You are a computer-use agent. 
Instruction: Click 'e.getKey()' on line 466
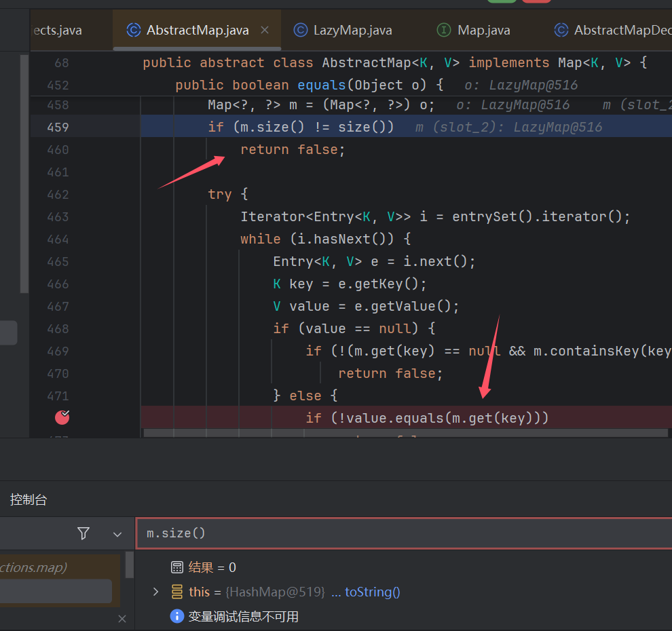[x=377, y=284]
